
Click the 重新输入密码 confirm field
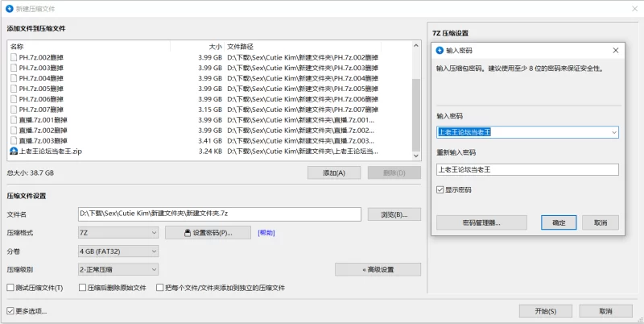coord(527,169)
